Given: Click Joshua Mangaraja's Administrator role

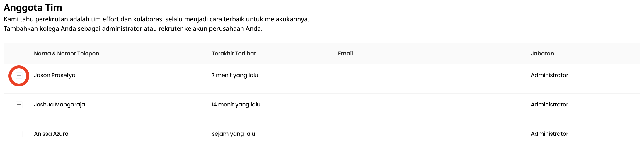Looking at the screenshot, I should tap(549, 105).
